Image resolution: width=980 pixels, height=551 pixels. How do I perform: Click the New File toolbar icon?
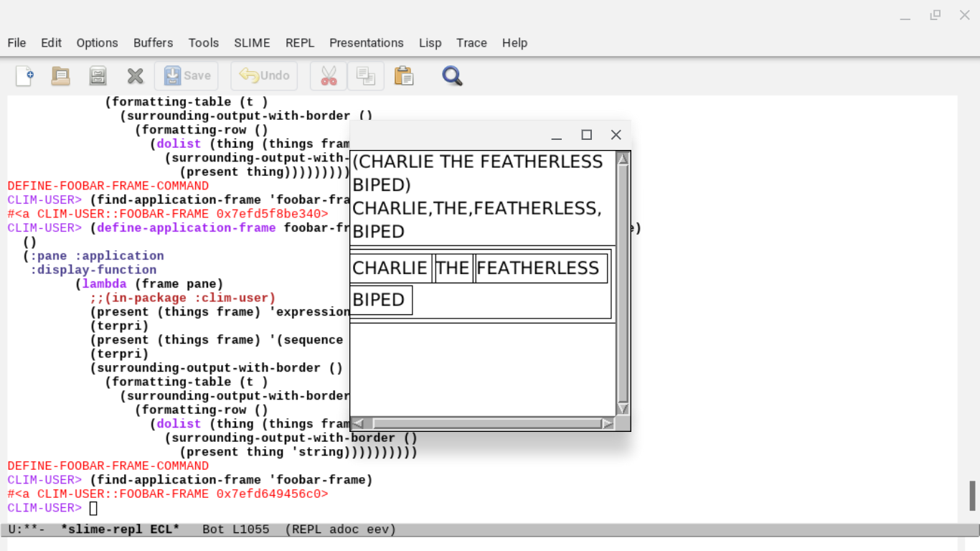pos(24,76)
